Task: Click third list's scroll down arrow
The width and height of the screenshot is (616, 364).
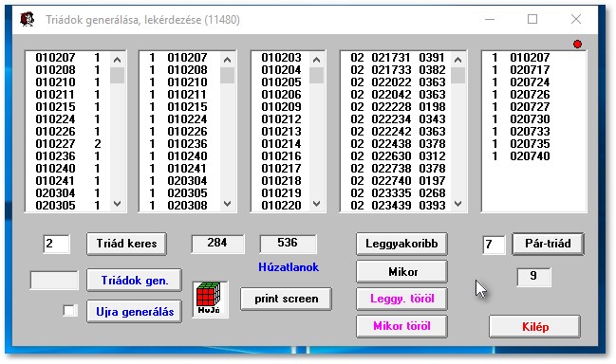Action: [317, 204]
